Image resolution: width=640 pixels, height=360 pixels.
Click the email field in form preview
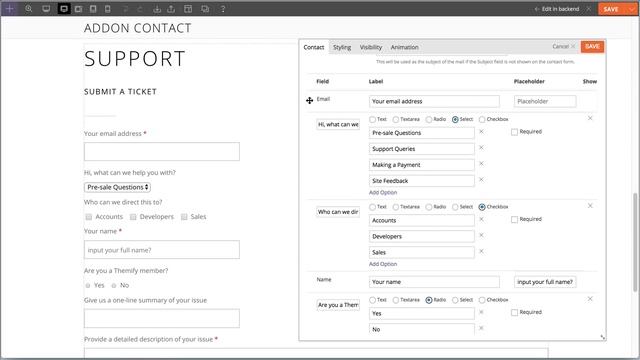coord(162,151)
